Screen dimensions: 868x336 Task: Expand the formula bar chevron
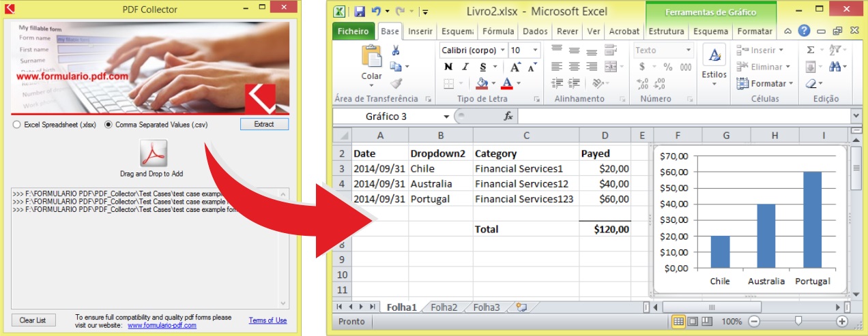[x=856, y=117]
